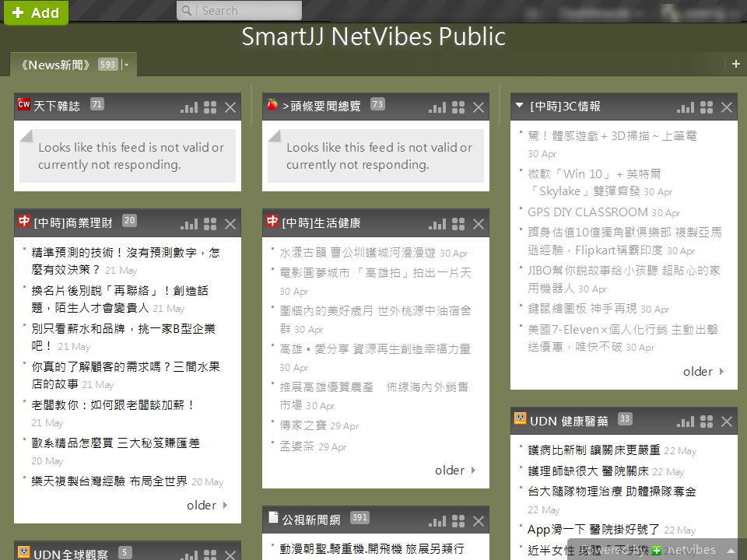The image size is (747, 560).
Task: Open article JIBO幫你說故事給小孩聽
Action: click(x=623, y=278)
